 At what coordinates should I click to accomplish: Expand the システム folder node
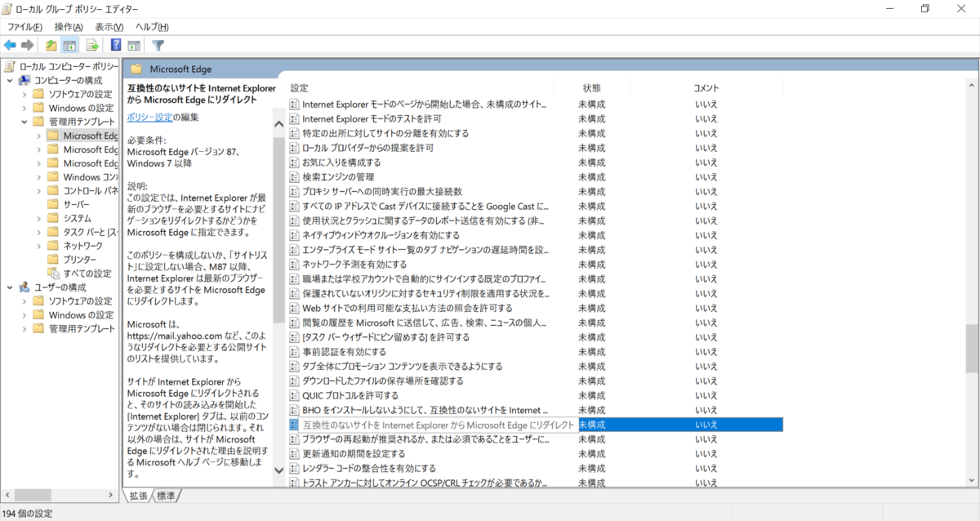(38, 218)
